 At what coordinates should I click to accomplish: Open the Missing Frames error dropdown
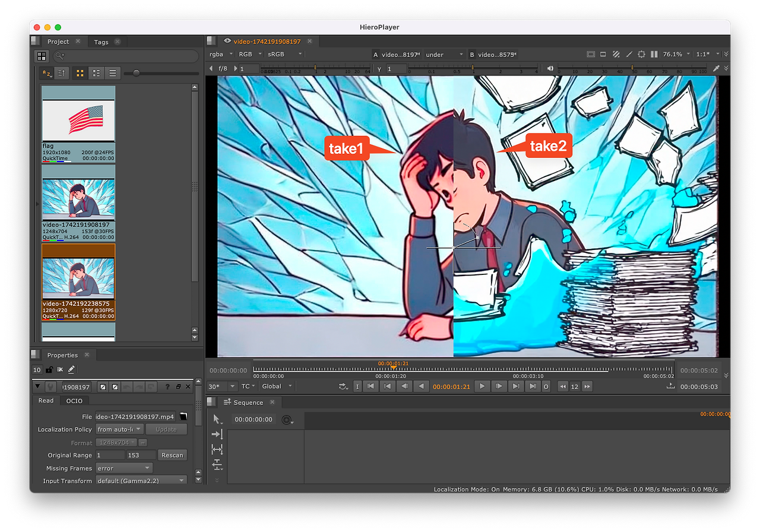(124, 468)
